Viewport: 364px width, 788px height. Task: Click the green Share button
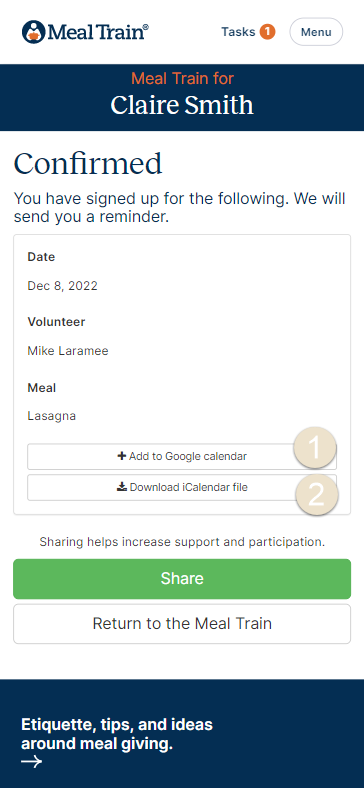pos(182,578)
